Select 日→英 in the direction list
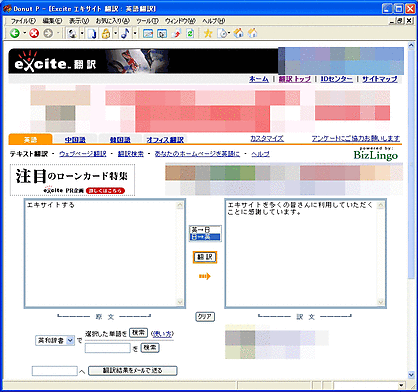 205,237
